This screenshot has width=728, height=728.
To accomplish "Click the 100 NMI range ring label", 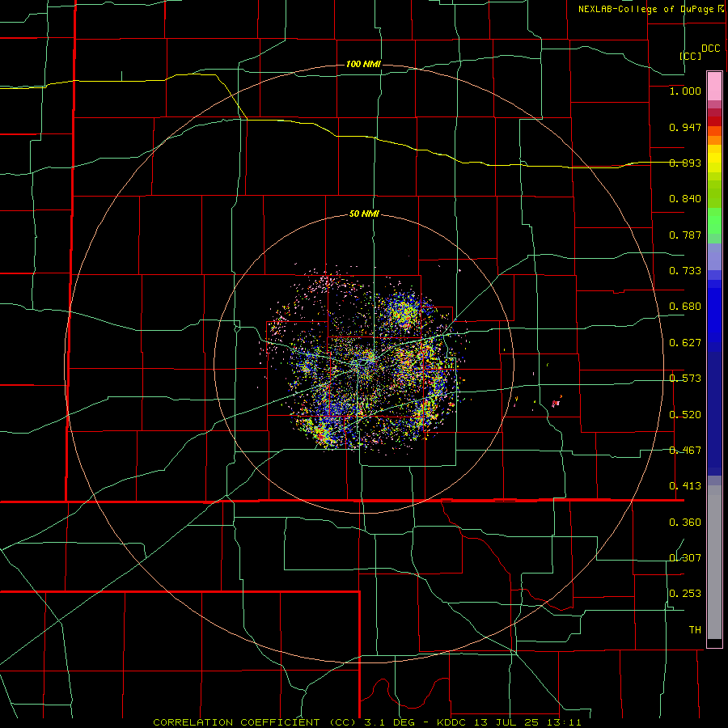I will coord(363,64).
